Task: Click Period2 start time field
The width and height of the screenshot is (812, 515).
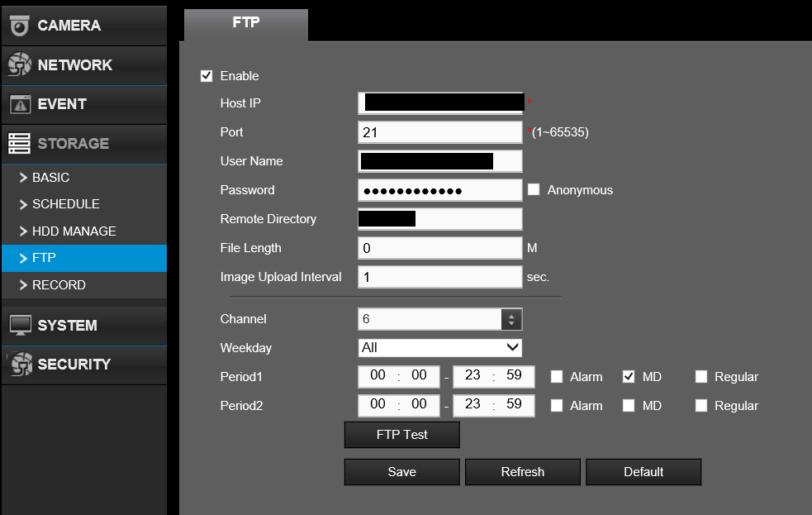Action: [x=399, y=406]
